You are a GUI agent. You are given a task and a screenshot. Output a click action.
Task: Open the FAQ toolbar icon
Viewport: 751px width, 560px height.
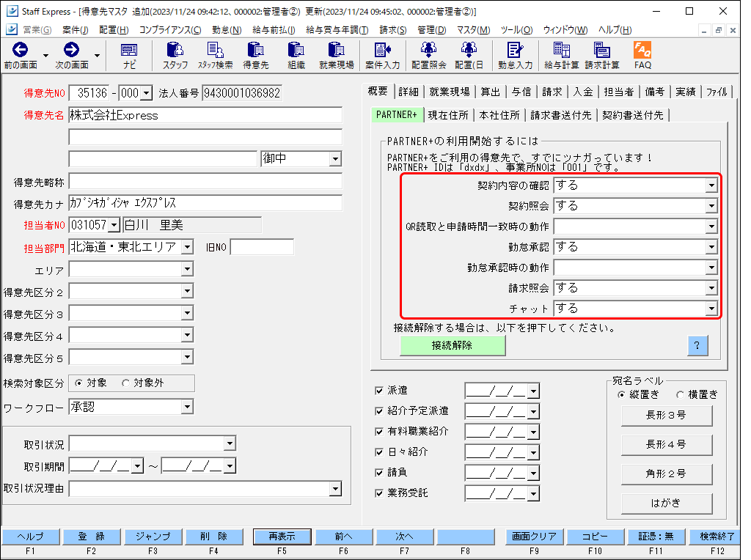[642, 50]
